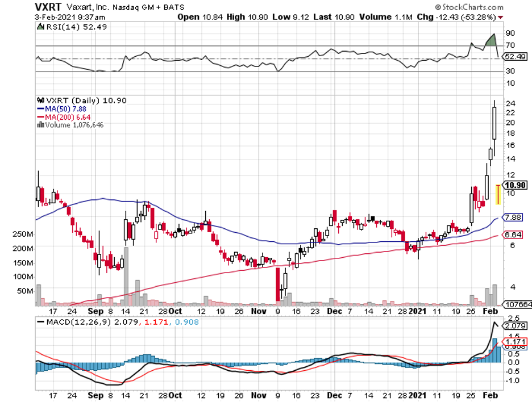Viewport: 532px width, 402px height.
Task: Click the large red candle at Nov 9
Action: (x=278, y=284)
